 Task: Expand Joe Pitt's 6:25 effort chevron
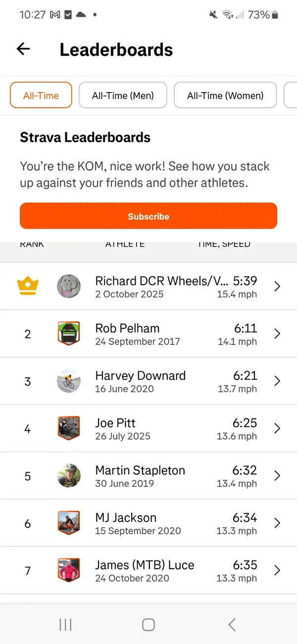[x=277, y=428]
